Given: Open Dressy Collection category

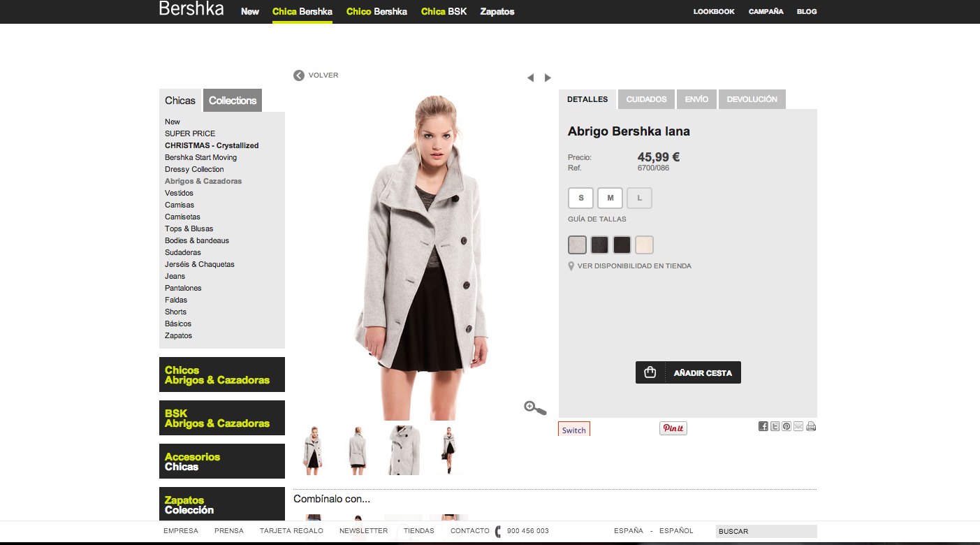Looking at the screenshot, I should click(x=194, y=169).
